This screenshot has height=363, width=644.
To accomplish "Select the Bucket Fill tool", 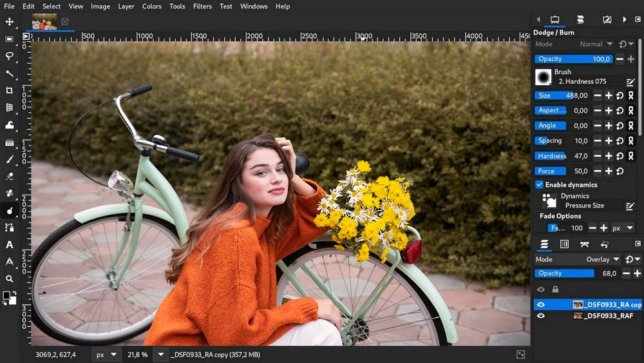I will pos(10,125).
